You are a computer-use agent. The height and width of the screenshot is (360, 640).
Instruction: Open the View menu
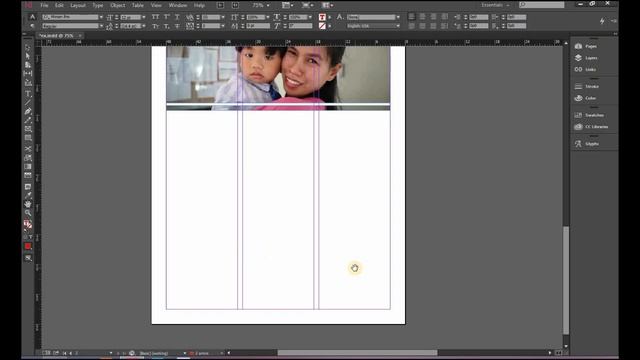[156, 5]
